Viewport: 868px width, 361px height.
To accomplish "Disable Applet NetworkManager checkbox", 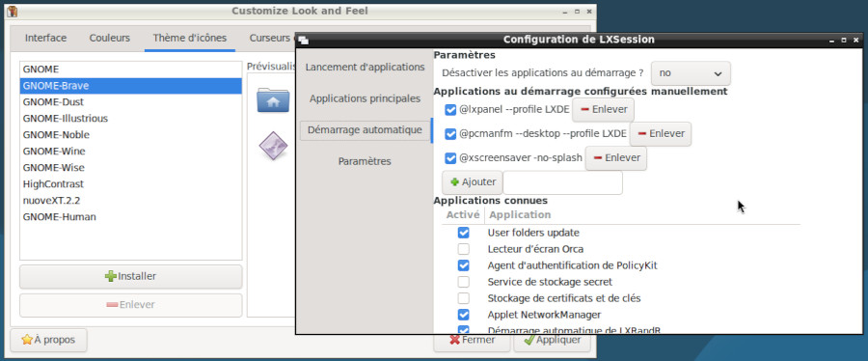I will click(x=463, y=315).
